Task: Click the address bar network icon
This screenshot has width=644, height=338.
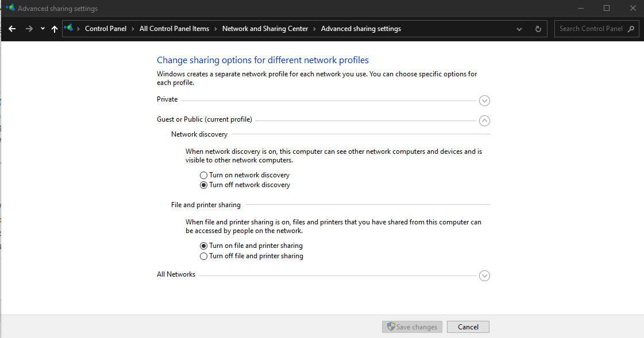Action: pyautogui.click(x=70, y=28)
